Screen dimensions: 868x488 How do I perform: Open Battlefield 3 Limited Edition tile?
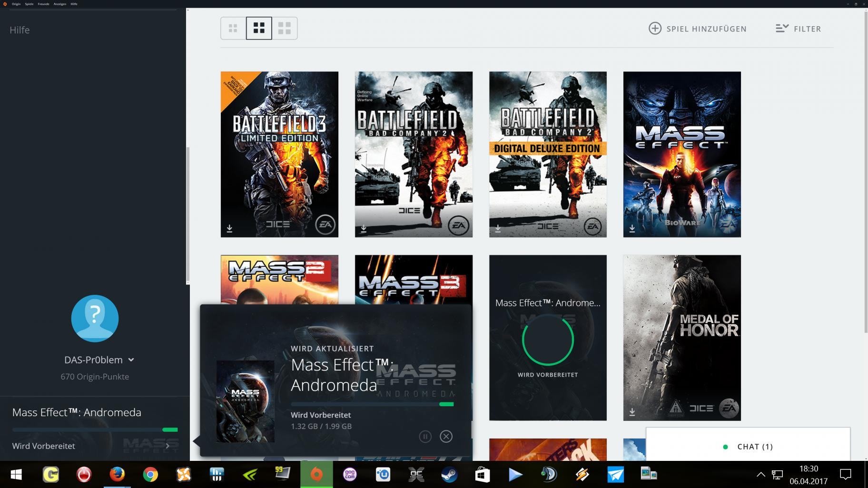279,154
